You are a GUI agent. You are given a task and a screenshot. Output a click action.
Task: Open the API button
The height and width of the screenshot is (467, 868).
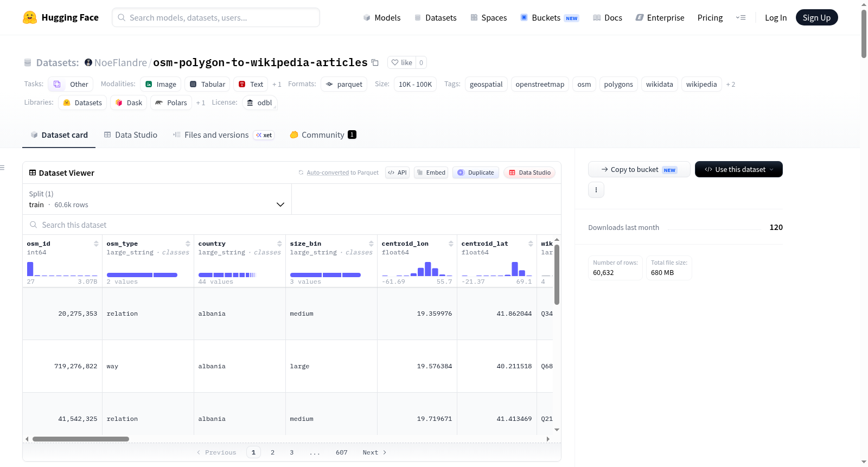[397, 172]
